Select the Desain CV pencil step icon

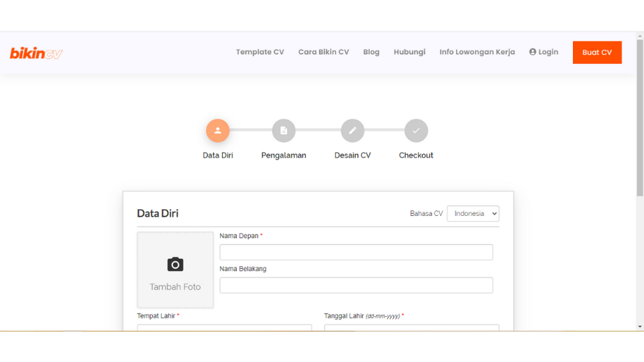(x=352, y=131)
